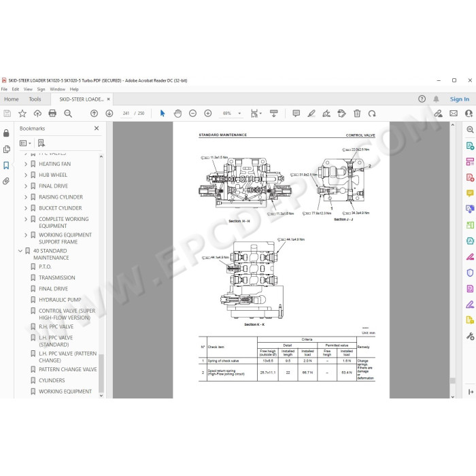
Task: Click the cloud upload icon
Action: click(x=37, y=114)
